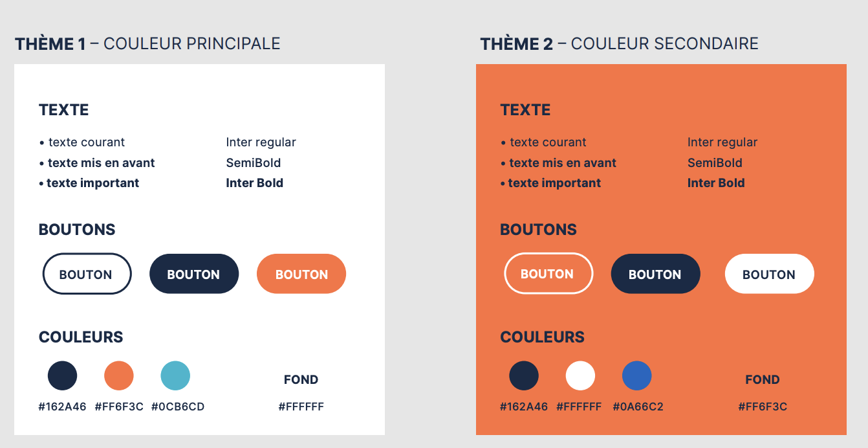Click the #FF6F3C fond label in Thème 2

click(763, 407)
